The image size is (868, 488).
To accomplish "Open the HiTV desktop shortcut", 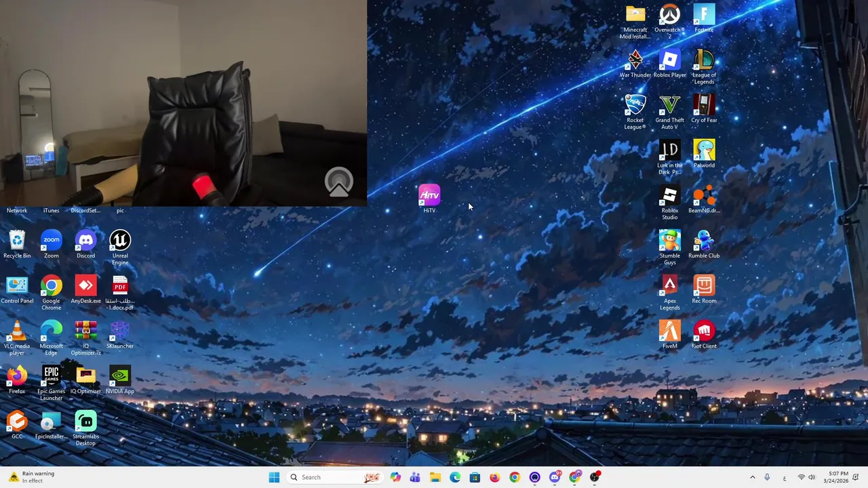I will pos(429,199).
